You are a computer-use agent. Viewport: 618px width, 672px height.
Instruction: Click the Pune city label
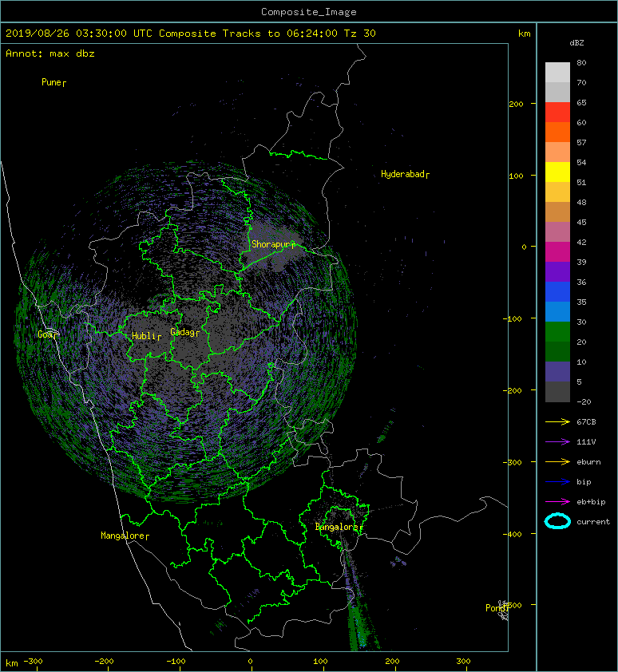pyautogui.click(x=53, y=82)
